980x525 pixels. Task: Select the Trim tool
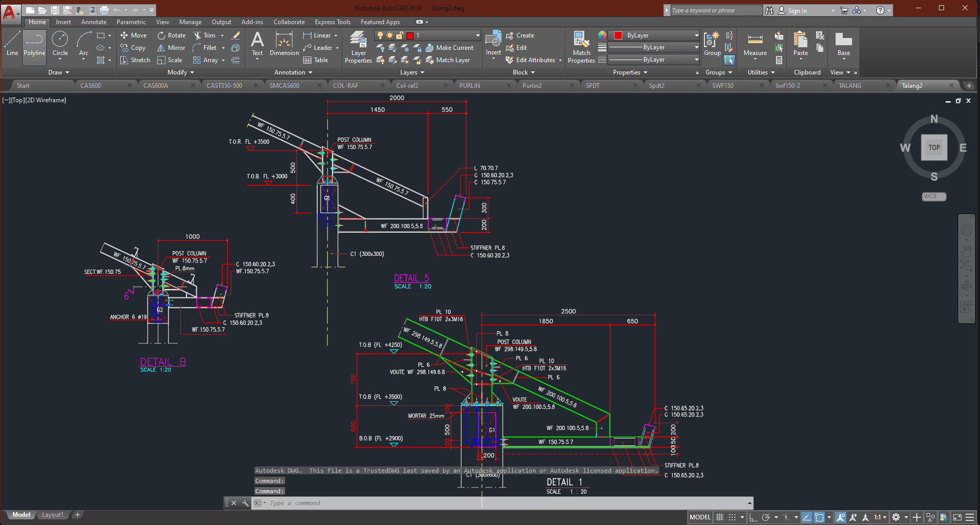205,35
